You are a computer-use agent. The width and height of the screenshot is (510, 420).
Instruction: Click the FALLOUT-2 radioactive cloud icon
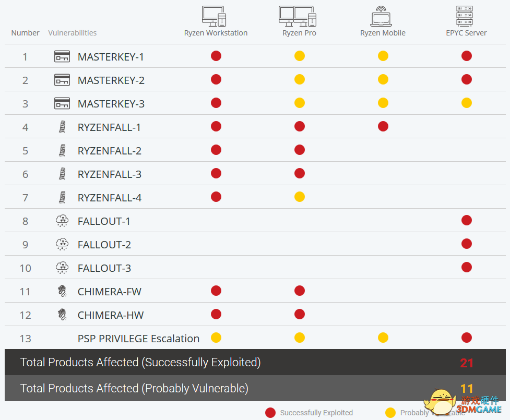(62, 244)
